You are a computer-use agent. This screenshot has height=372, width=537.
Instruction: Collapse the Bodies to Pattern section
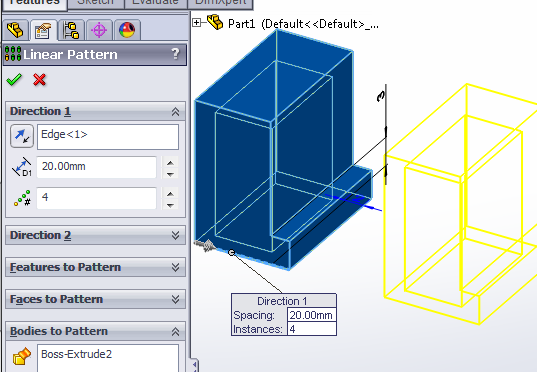[175, 332]
